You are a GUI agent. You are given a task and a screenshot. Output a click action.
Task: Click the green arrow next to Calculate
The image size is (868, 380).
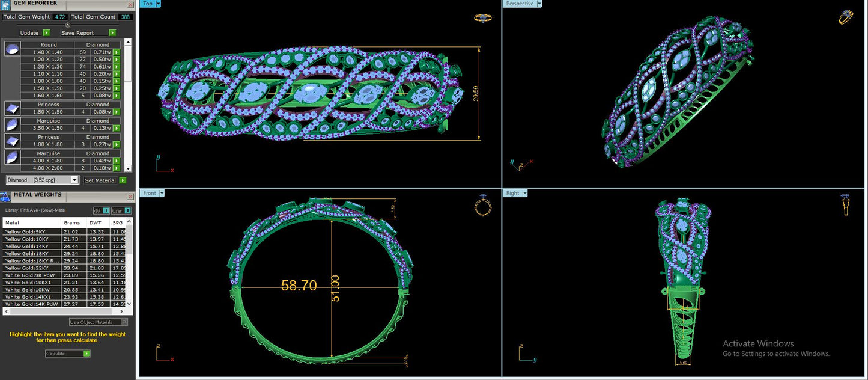pyautogui.click(x=87, y=354)
